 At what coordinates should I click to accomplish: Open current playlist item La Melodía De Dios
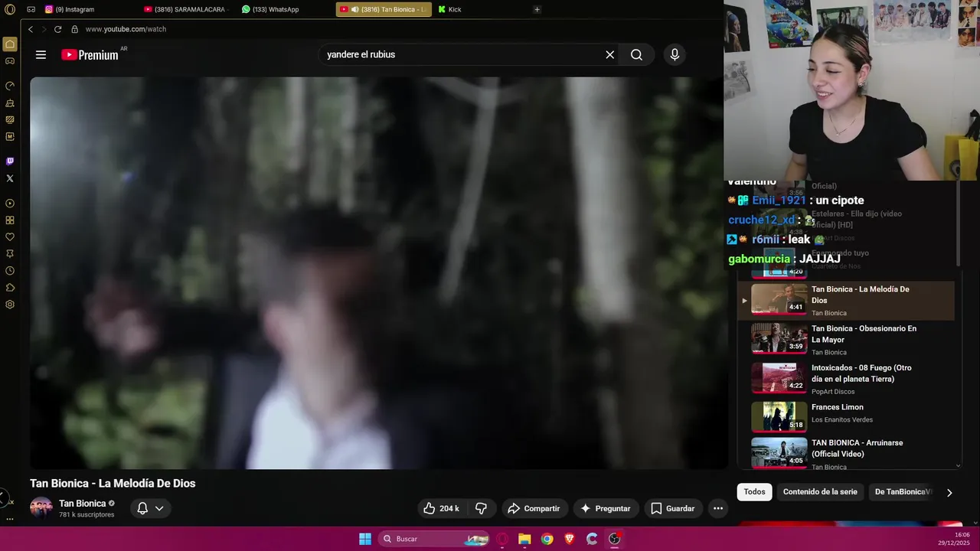pyautogui.click(x=846, y=300)
